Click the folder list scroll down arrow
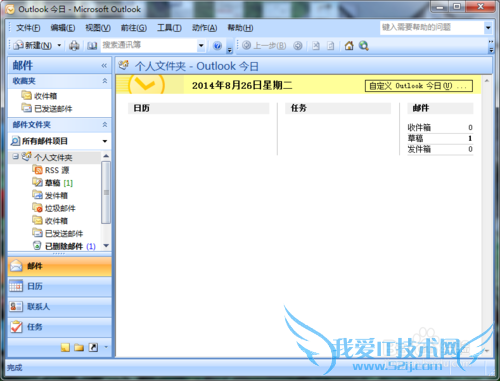The image size is (500, 381). 106,246
